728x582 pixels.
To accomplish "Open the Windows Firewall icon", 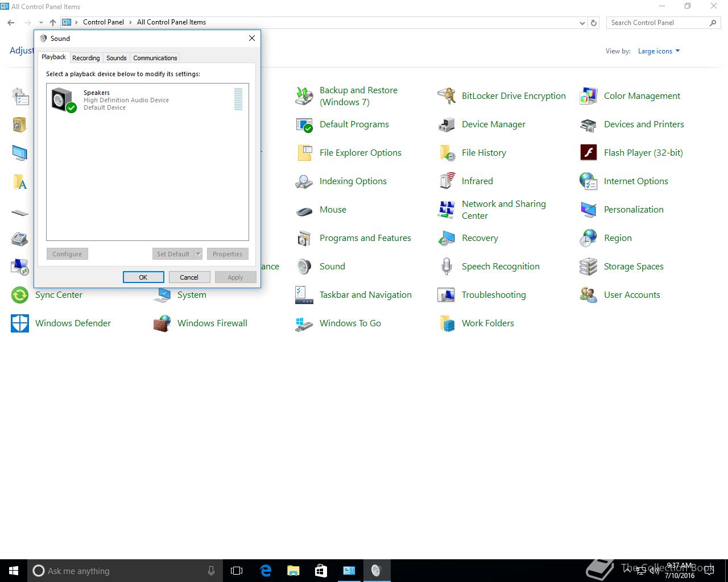I will pos(162,323).
